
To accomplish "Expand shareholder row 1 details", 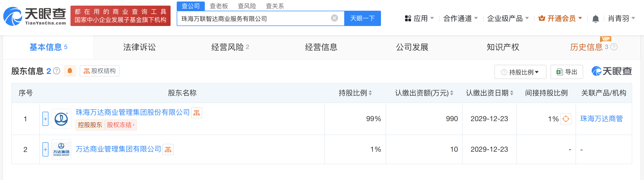I will (x=45, y=119).
